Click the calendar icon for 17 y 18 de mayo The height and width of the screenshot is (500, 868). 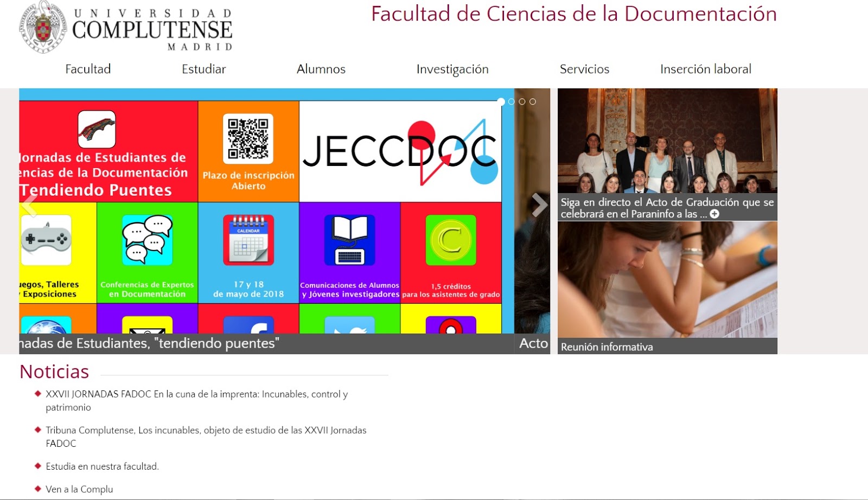pos(248,240)
